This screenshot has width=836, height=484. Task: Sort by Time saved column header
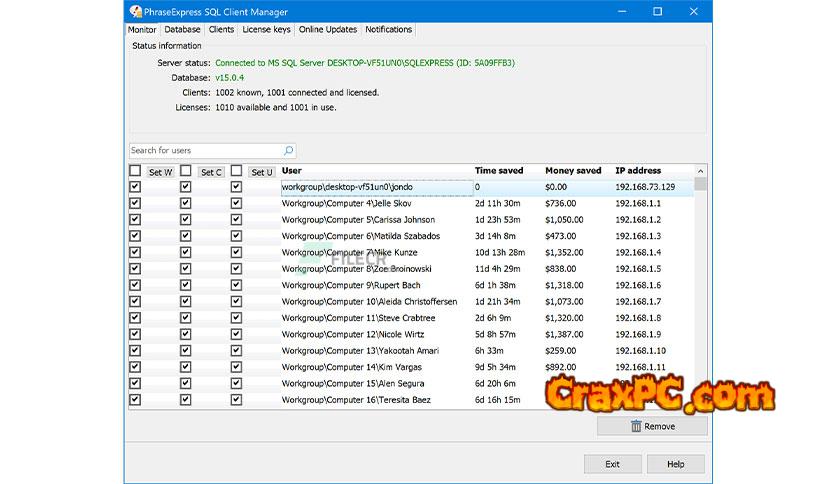tap(499, 171)
